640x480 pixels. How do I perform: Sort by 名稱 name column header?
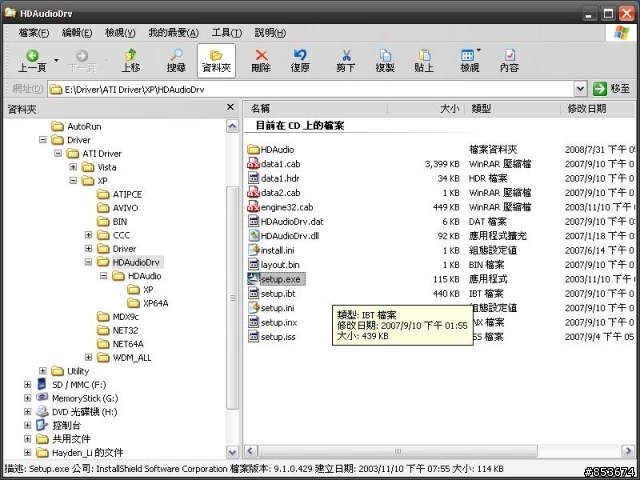tap(316, 109)
